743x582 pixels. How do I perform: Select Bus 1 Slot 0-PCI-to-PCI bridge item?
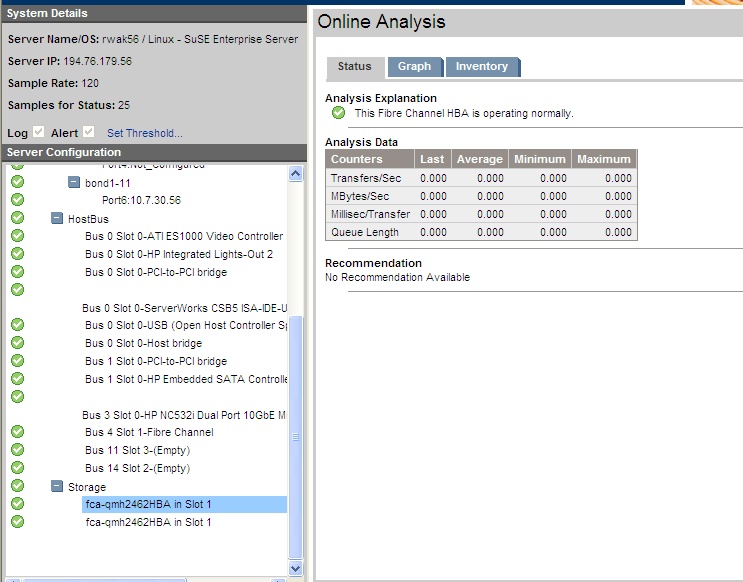[155, 361]
